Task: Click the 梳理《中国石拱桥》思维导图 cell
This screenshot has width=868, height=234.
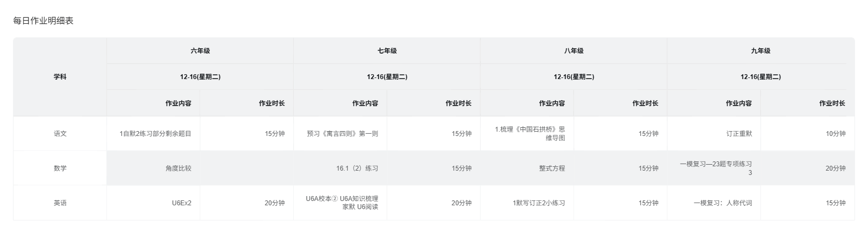Action: [x=530, y=134]
